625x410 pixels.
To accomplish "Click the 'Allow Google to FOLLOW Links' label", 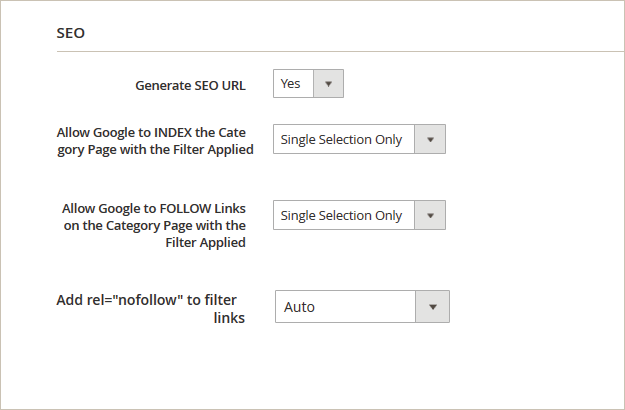I will (154, 225).
